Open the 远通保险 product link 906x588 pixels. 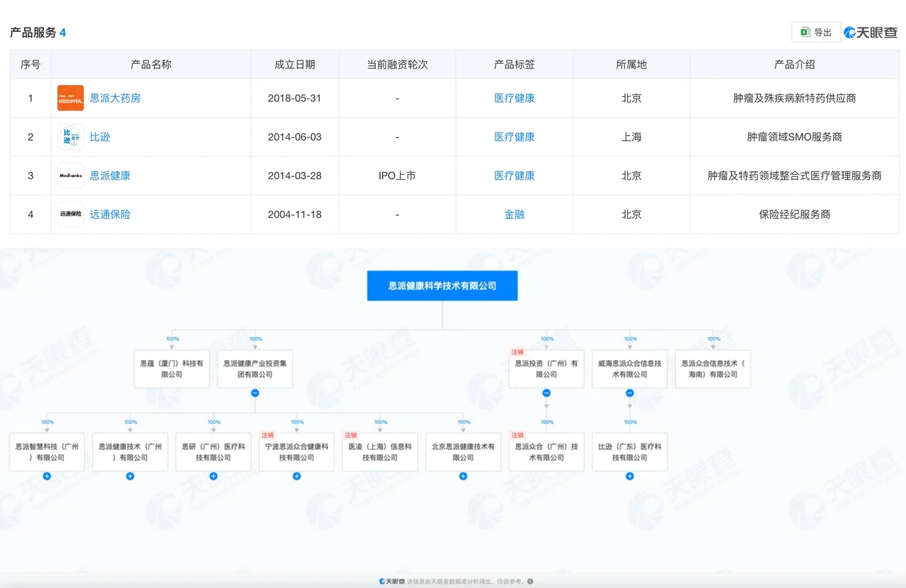pyautogui.click(x=110, y=214)
